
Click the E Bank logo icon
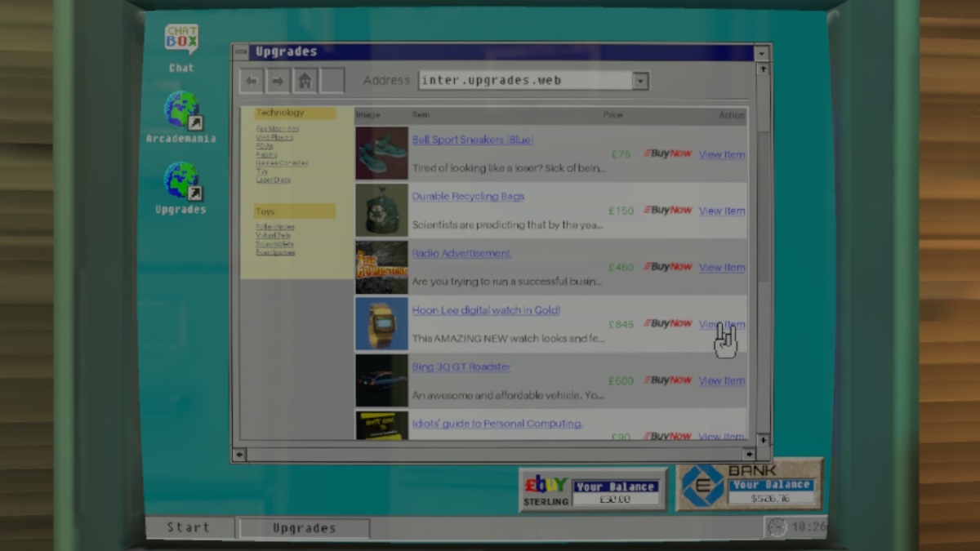coord(702,486)
